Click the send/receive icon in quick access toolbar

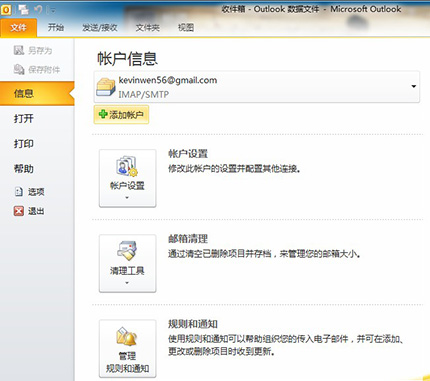pyautogui.click(x=23, y=10)
